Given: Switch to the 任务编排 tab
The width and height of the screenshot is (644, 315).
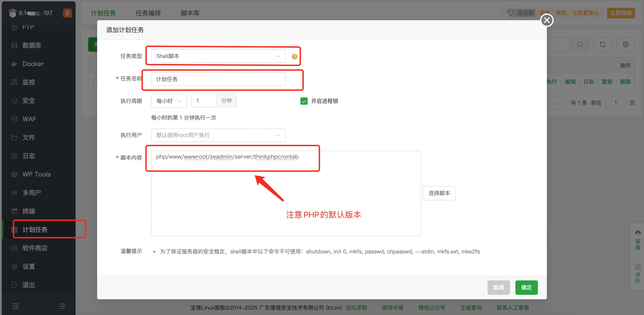Looking at the screenshot, I should pyautogui.click(x=148, y=13).
